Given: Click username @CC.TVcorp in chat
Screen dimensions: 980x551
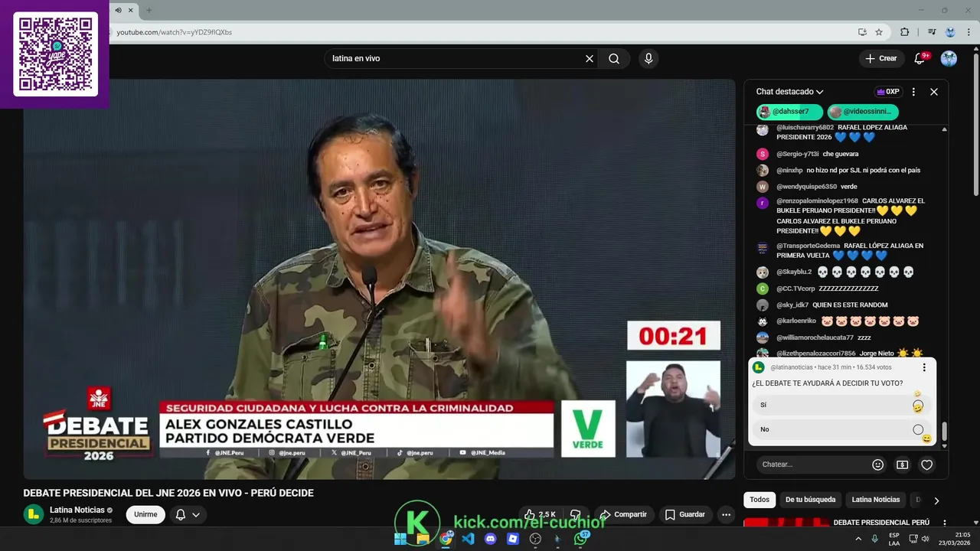Looking at the screenshot, I should [795, 289].
